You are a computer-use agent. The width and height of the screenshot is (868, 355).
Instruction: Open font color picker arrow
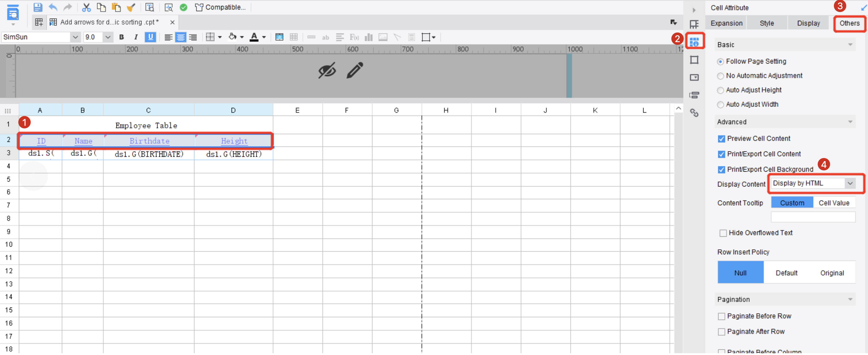point(264,37)
